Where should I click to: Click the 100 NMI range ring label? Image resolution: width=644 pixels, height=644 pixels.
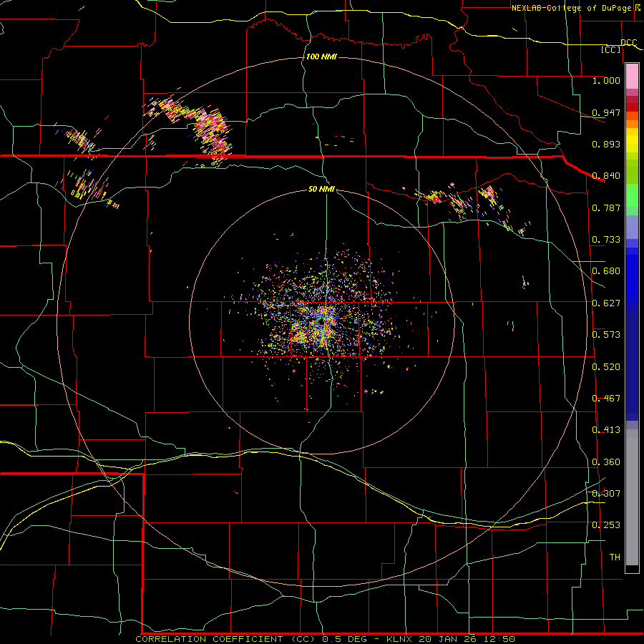click(321, 57)
